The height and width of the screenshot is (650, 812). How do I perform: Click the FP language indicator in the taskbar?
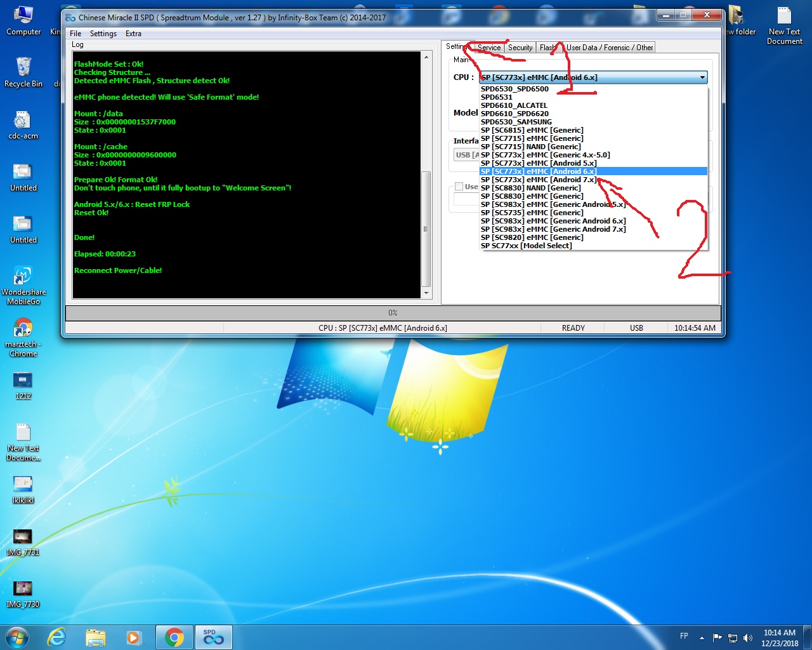(684, 636)
